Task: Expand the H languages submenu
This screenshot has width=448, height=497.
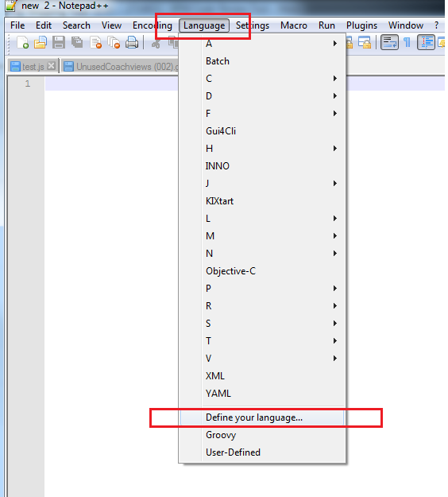Action: tap(262, 149)
